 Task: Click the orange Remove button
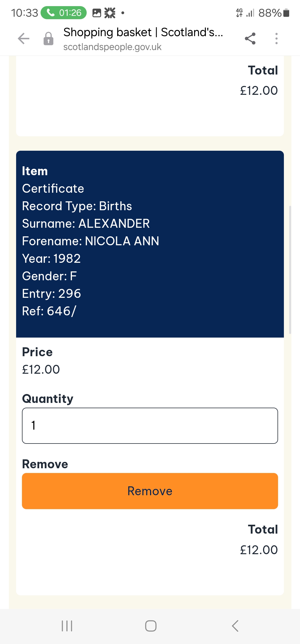coord(150,491)
